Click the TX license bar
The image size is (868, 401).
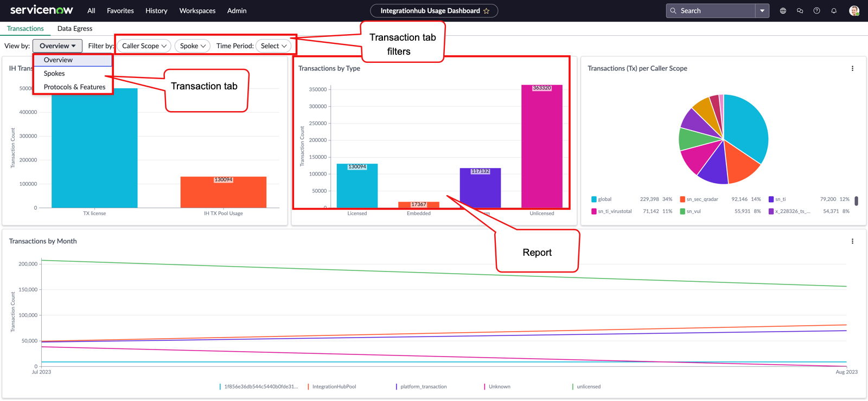[x=94, y=148]
